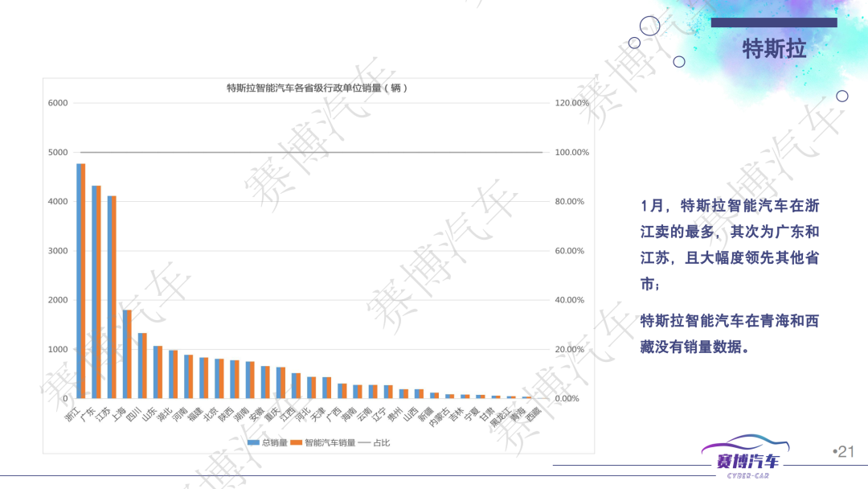This screenshot has height=489, width=868.
Task: Select the 总销量 legend label
Action: (275, 442)
